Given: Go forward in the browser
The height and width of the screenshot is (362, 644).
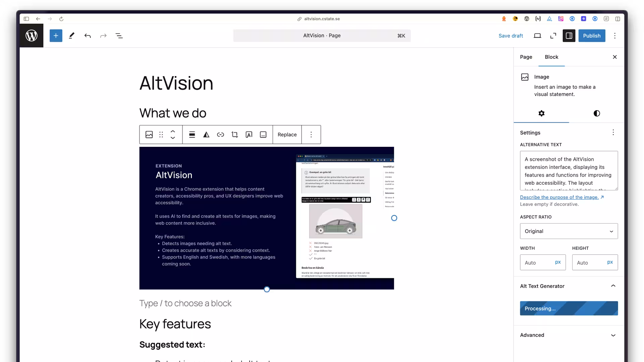Looking at the screenshot, I should tap(50, 19).
